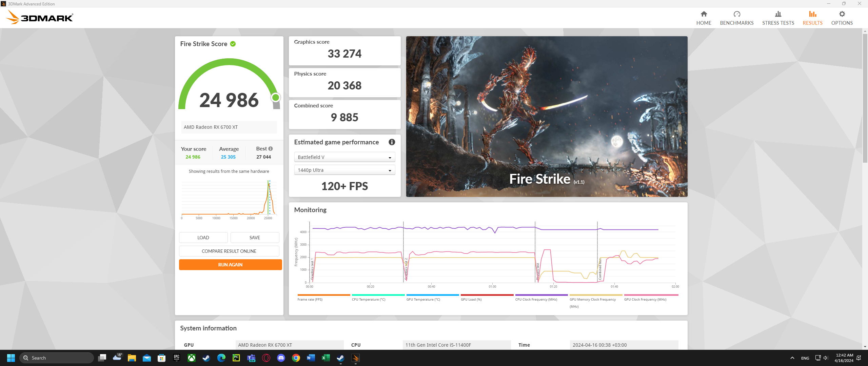Screen dimensions: 868x366
Task: Click the SAVE button
Action: pyautogui.click(x=255, y=238)
